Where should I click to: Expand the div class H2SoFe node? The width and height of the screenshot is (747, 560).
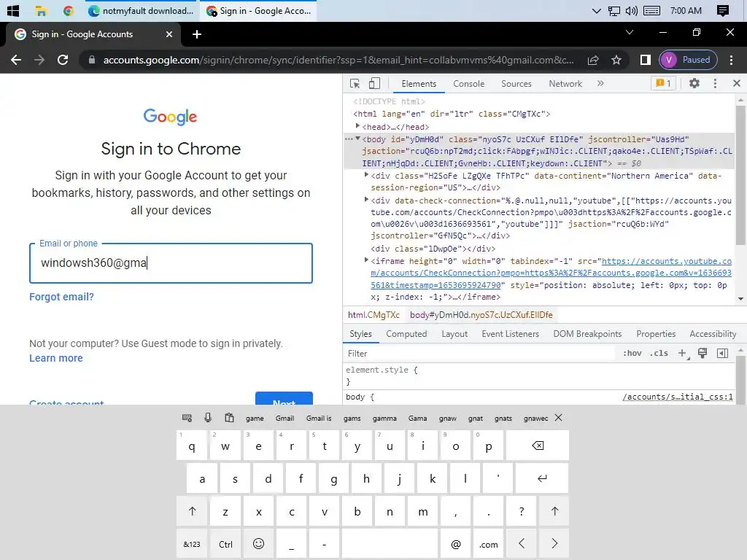(366, 175)
